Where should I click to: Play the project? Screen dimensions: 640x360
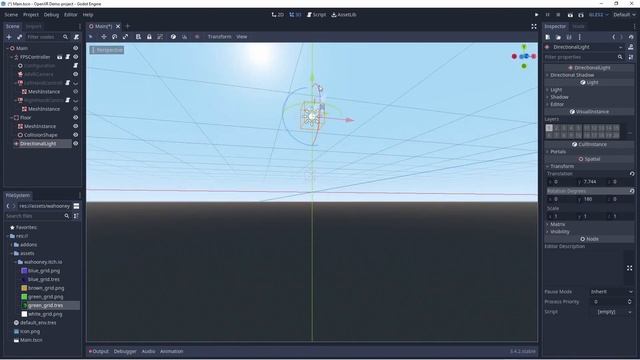point(537,15)
